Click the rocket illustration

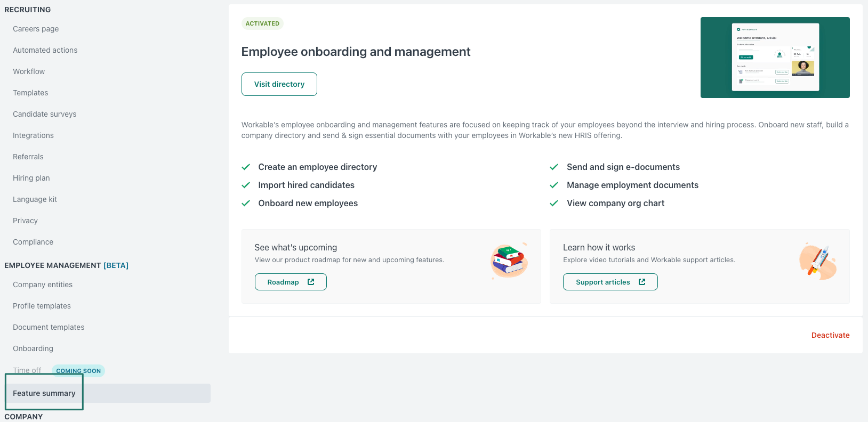[818, 261]
